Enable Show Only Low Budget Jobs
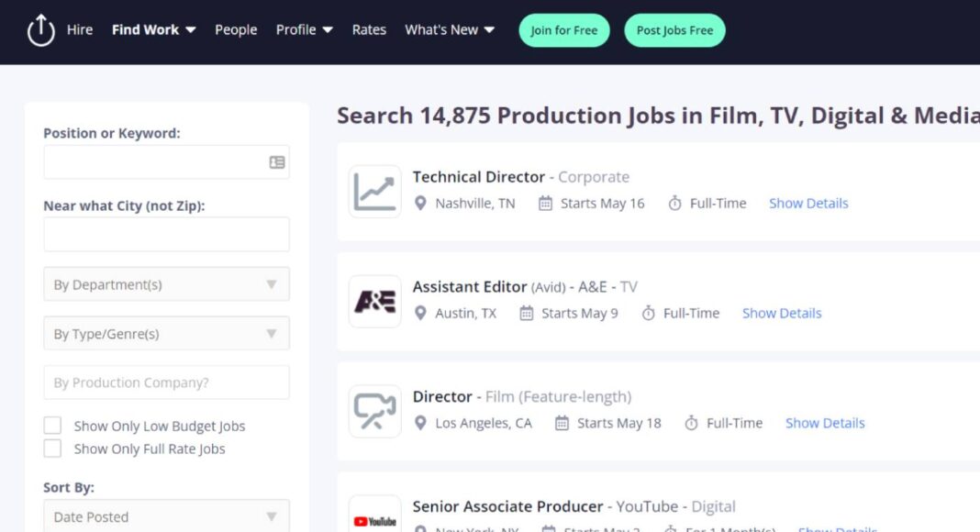The width and height of the screenshot is (980, 532). (52, 426)
